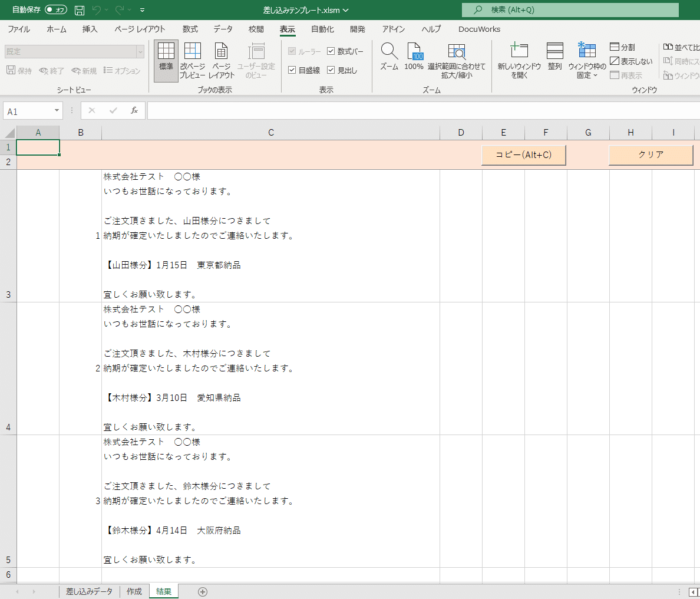Click inside the formula bar input
This screenshot has height=599, width=700.
tap(423, 111)
